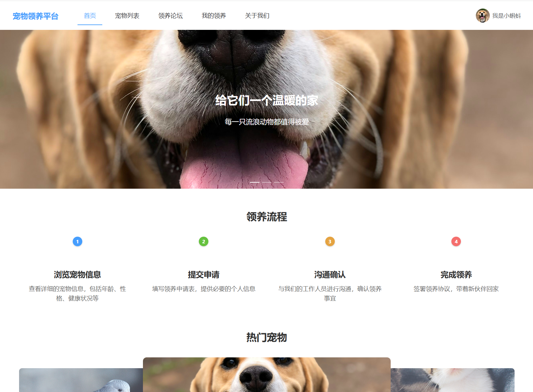Navigate to 关于我们
Image resolution: width=533 pixels, height=392 pixels.
click(257, 16)
